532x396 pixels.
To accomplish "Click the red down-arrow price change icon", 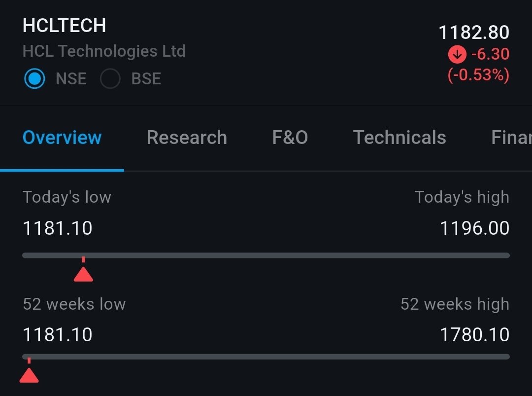I will coord(457,54).
